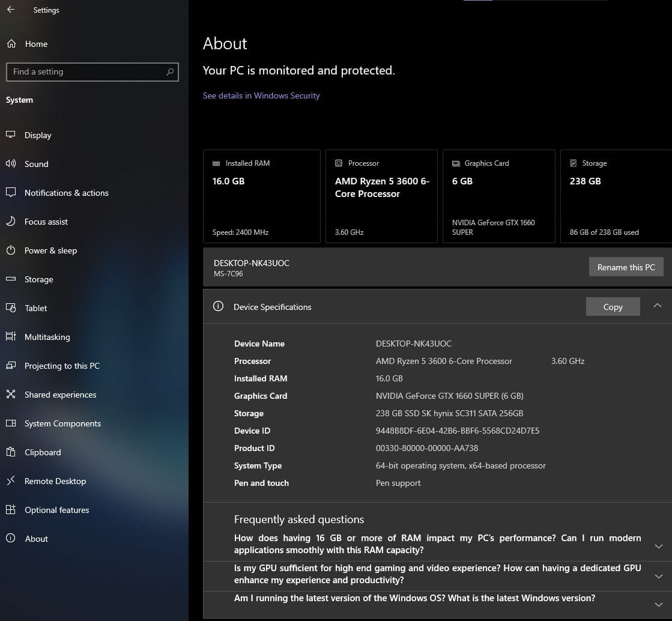Click the Clipboard icon

coord(11,452)
